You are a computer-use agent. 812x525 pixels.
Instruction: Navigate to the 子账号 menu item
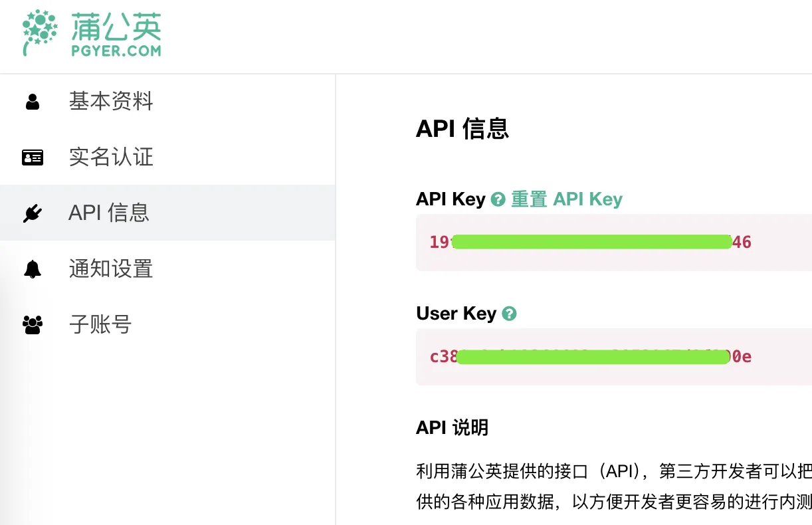tap(100, 325)
